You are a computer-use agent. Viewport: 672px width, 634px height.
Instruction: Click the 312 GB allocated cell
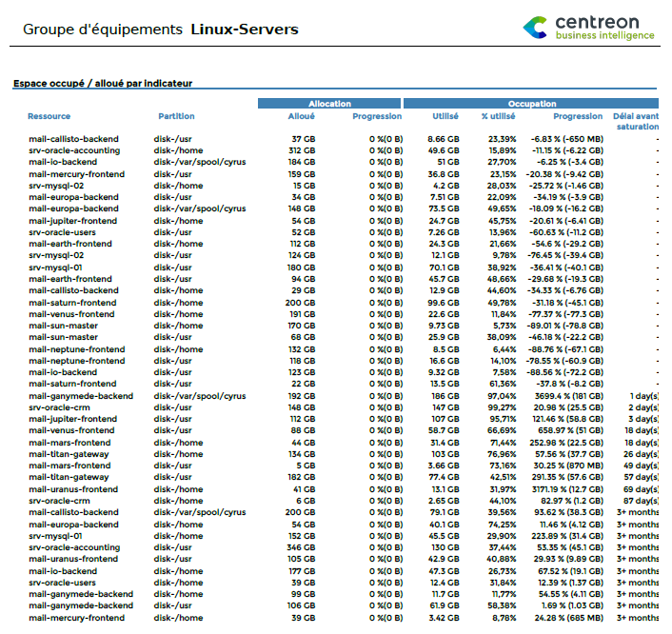tap(301, 150)
